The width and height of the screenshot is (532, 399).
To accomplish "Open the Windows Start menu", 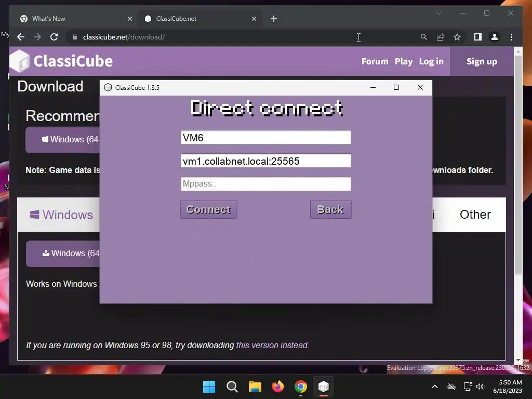I will pos(209,387).
